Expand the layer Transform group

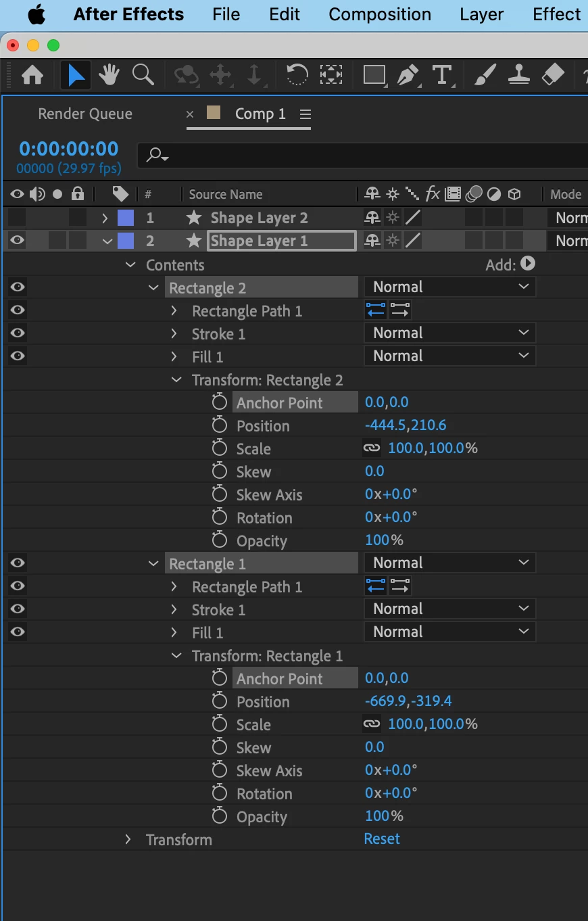pos(128,839)
